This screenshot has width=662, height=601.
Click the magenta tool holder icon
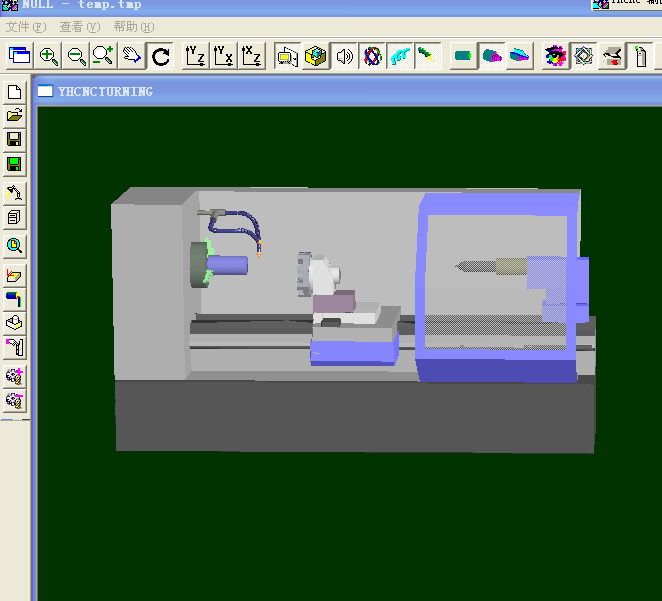coord(14,347)
